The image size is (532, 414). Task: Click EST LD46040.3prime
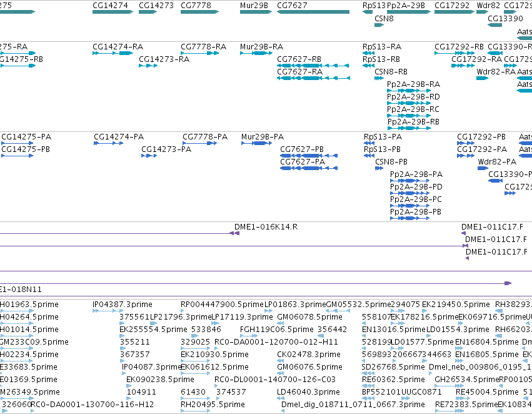click(x=308, y=392)
